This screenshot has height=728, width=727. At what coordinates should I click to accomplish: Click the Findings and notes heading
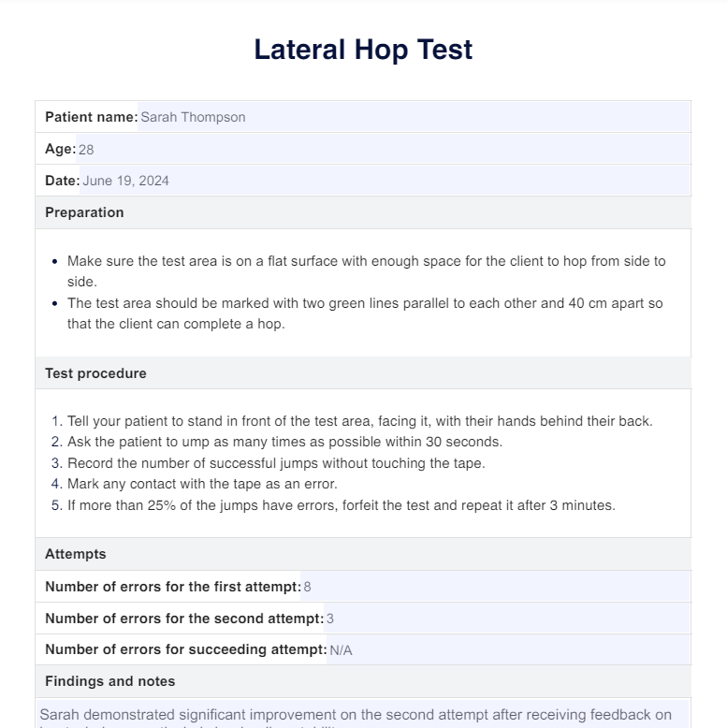tap(109, 681)
